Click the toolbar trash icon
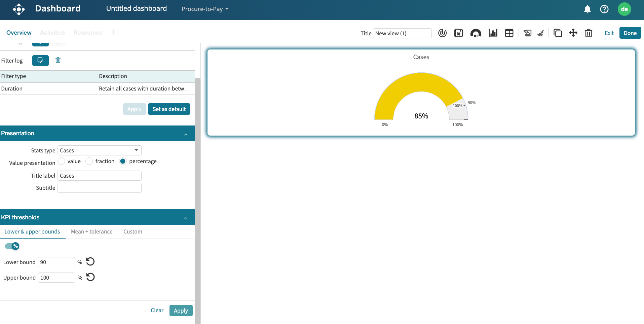The width and height of the screenshot is (644, 324). point(589,33)
